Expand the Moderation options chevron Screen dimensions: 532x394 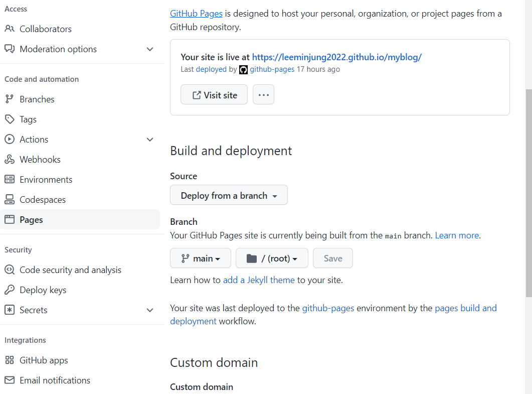coord(149,49)
